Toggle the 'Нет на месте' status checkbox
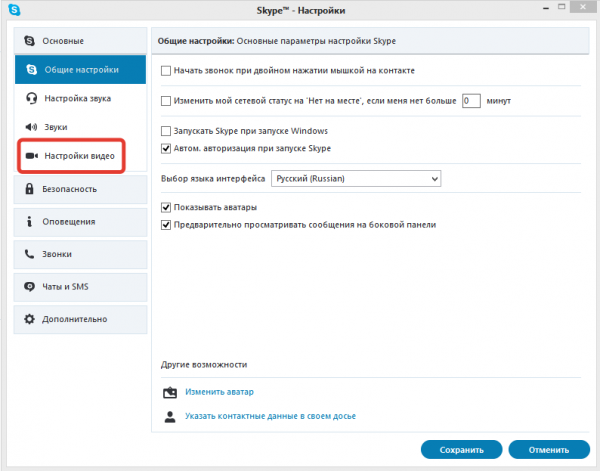The height and width of the screenshot is (471, 600). click(166, 101)
